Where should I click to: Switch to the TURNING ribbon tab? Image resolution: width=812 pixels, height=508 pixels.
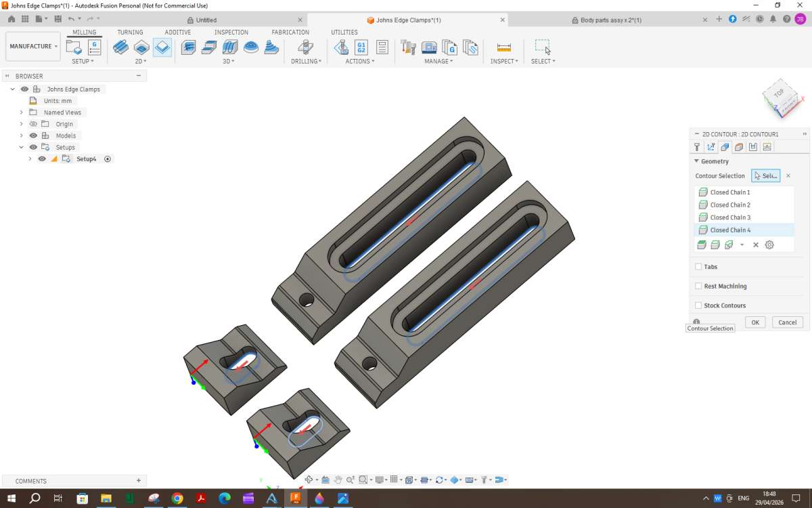[x=130, y=32]
